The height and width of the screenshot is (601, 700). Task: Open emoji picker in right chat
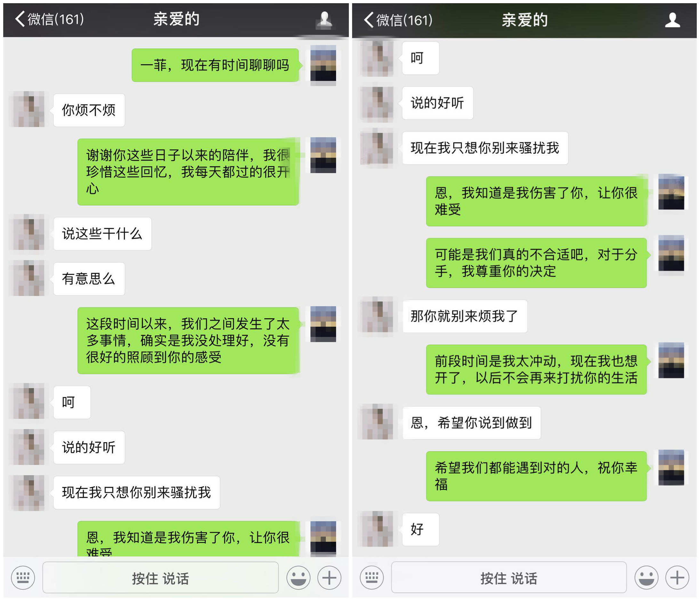pos(646,577)
